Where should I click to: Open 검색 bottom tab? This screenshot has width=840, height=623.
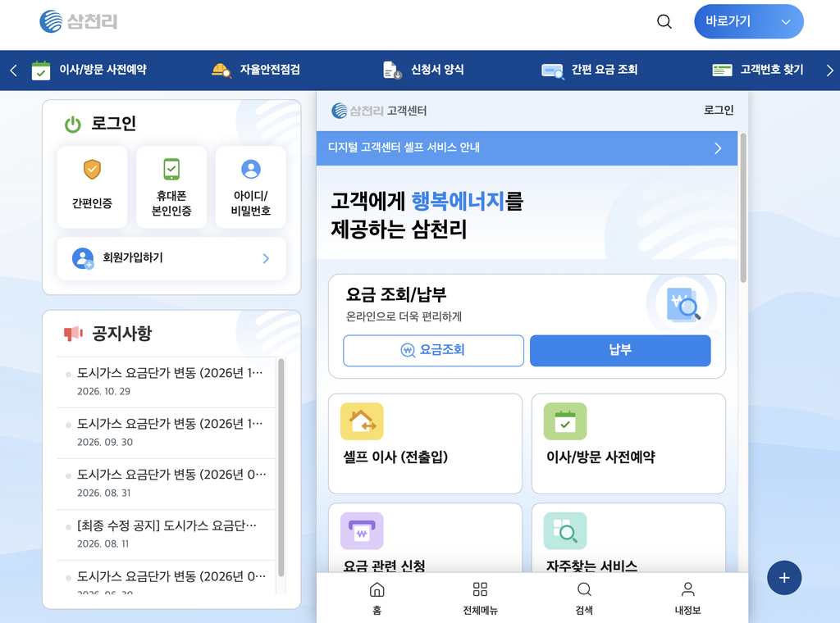point(584,598)
